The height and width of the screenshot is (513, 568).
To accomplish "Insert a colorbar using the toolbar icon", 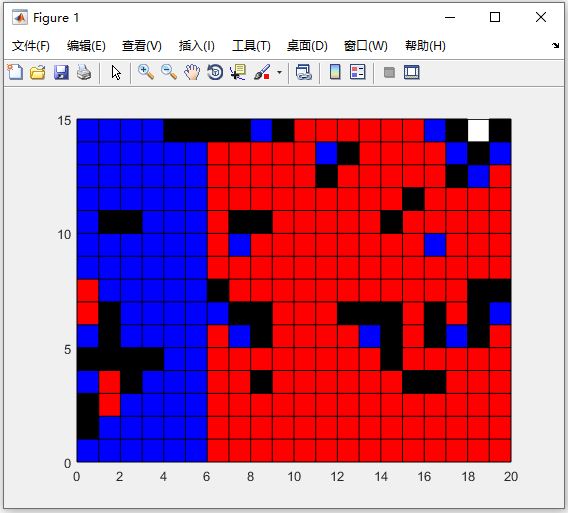I will [335, 72].
